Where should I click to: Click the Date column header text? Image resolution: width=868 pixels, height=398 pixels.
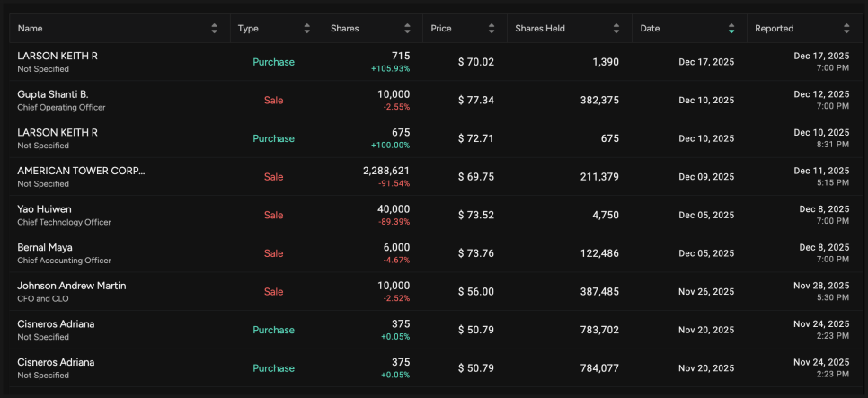click(650, 29)
